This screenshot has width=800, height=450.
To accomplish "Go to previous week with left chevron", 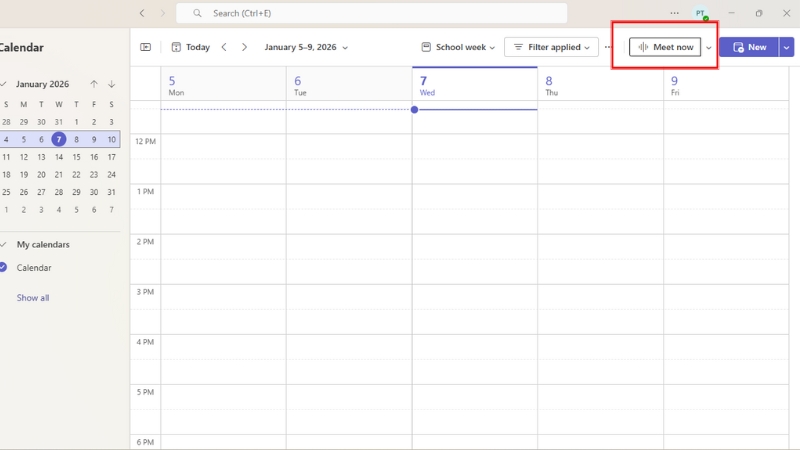I will [x=224, y=47].
